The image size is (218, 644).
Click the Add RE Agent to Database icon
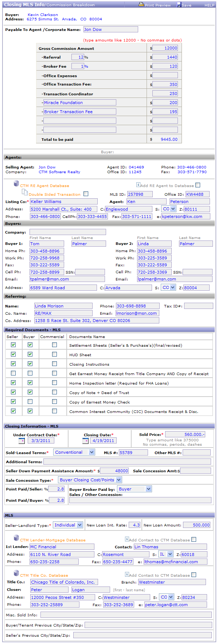point(138,185)
